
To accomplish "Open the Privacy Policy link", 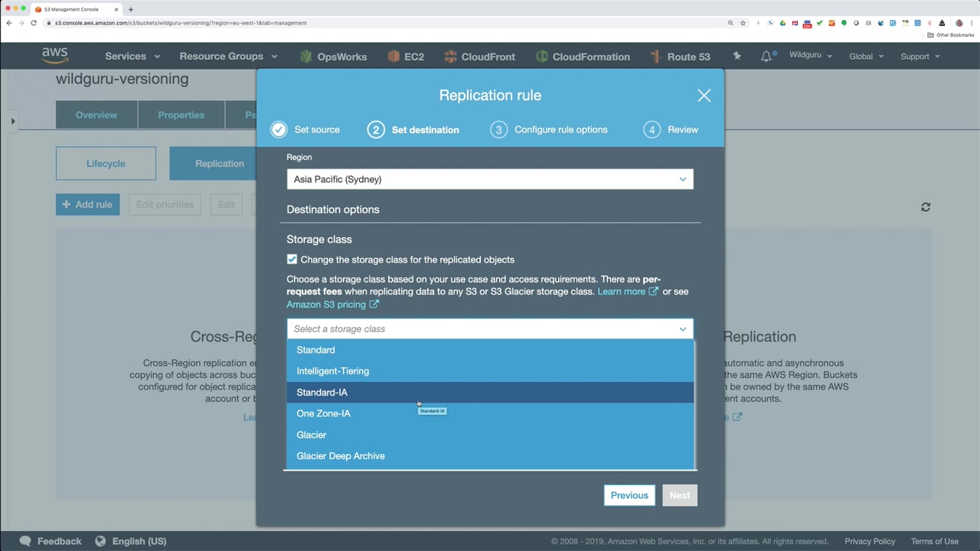I will 870,541.
